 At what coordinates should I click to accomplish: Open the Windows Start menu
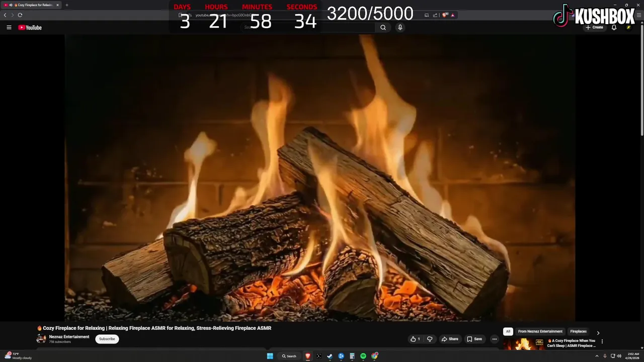click(x=270, y=356)
